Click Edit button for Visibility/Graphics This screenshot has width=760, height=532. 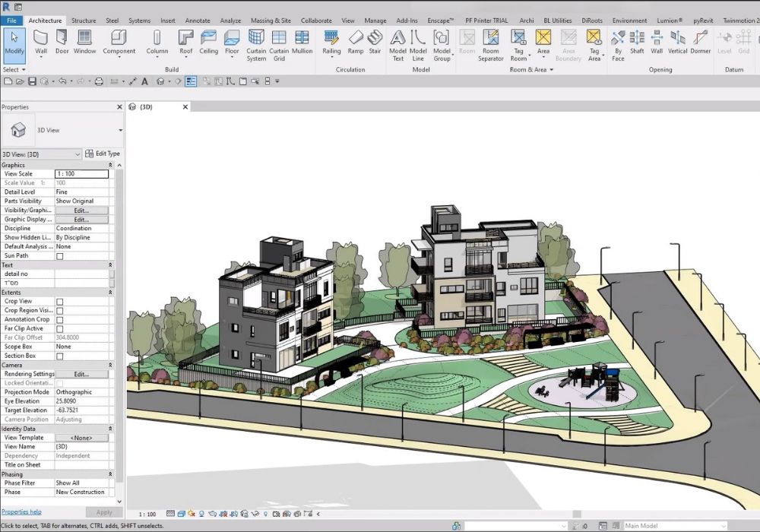point(81,211)
